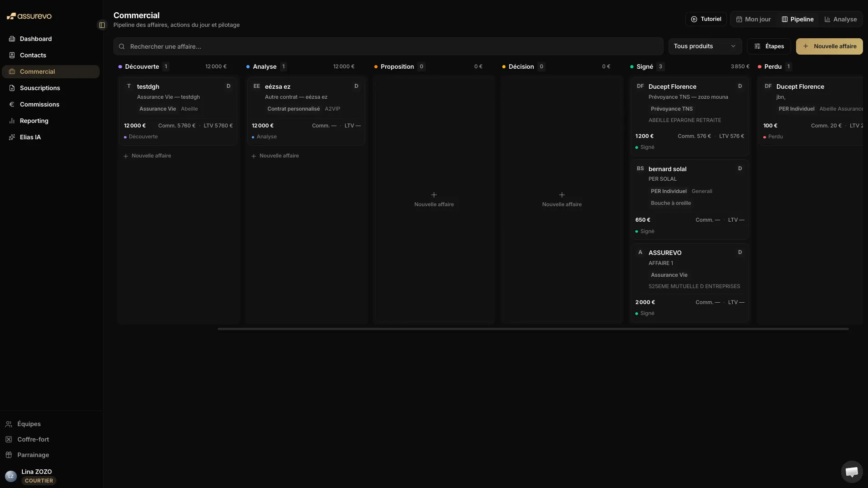Add Nouvelle affaire in Proposition column
Image resolution: width=868 pixels, height=488 pixels.
(434, 199)
